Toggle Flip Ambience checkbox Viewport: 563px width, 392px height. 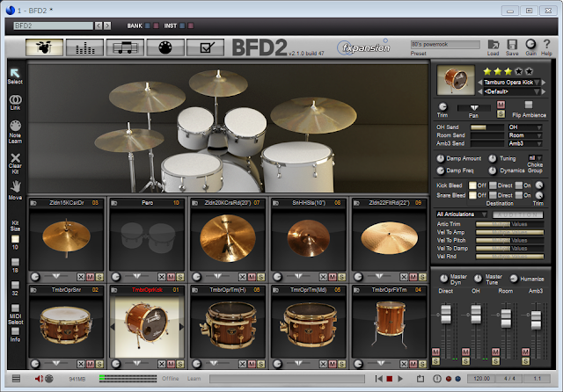[x=528, y=105]
